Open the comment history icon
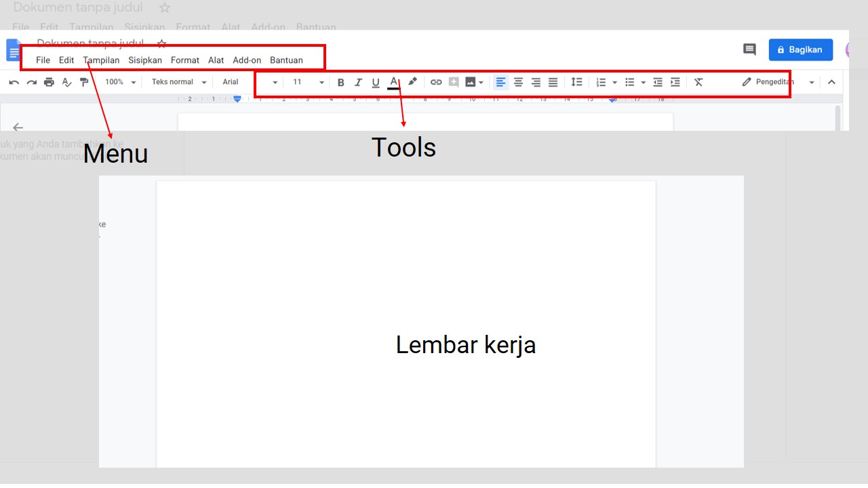 (x=749, y=49)
